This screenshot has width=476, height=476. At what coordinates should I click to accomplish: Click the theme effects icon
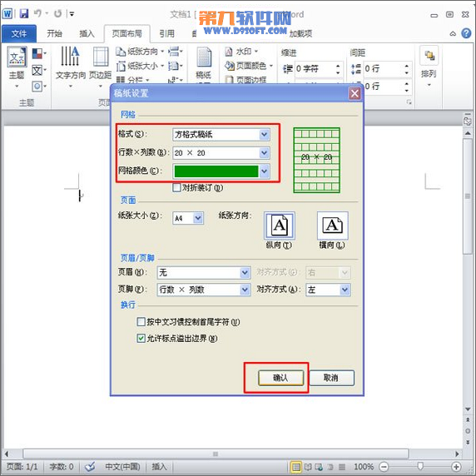tap(37, 87)
